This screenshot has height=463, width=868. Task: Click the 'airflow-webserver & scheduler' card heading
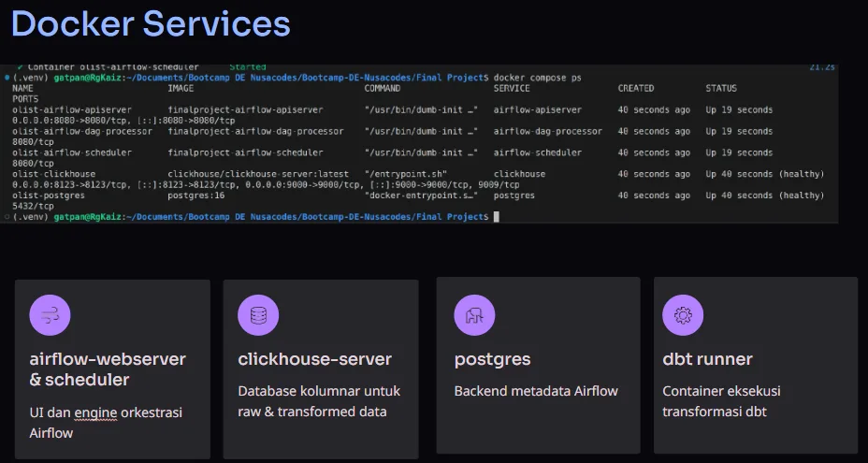point(108,369)
